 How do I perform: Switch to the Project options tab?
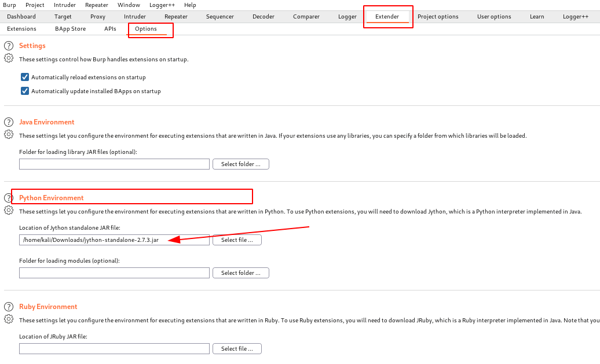coord(438,17)
